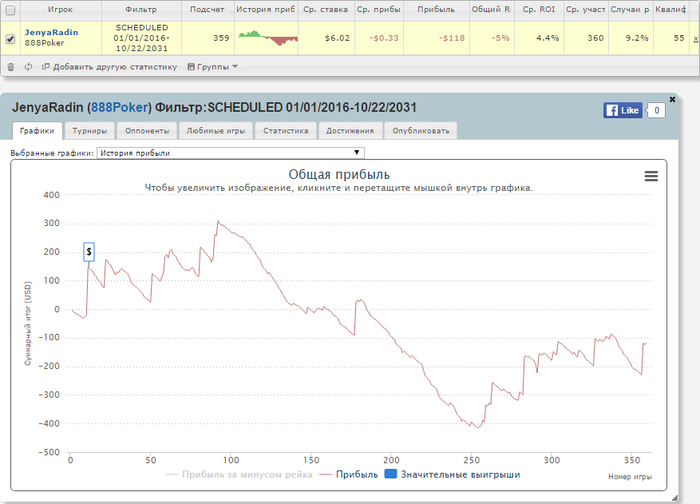The image size is (700, 504).
Task: Select the Статистика tab
Action: click(286, 131)
